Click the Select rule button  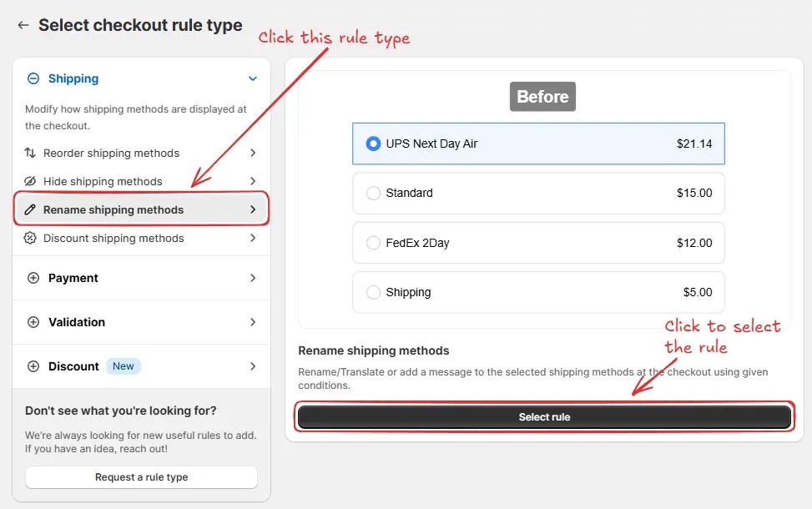544,417
